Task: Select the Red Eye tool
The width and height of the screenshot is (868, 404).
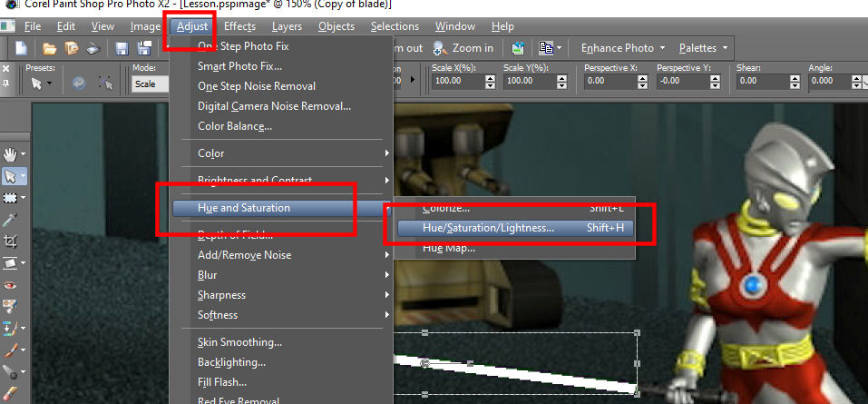Action: [x=9, y=285]
